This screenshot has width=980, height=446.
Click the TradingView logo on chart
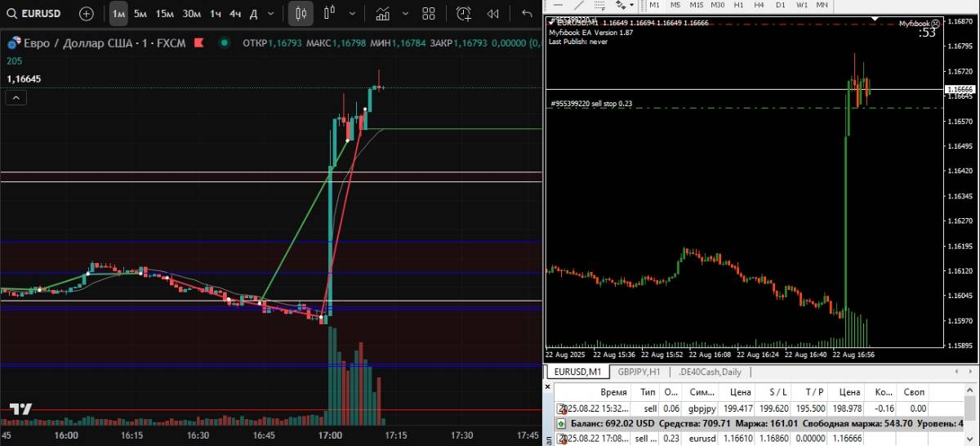coord(20,409)
